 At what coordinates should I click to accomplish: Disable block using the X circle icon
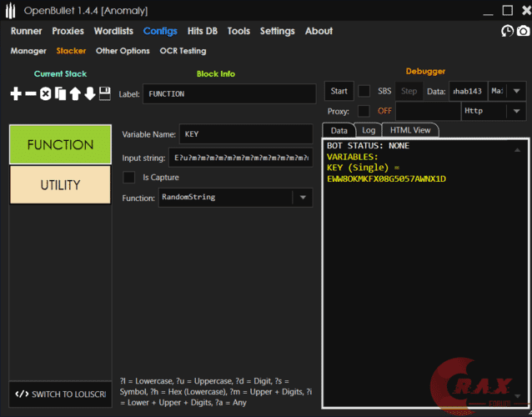(x=46, y=93)
